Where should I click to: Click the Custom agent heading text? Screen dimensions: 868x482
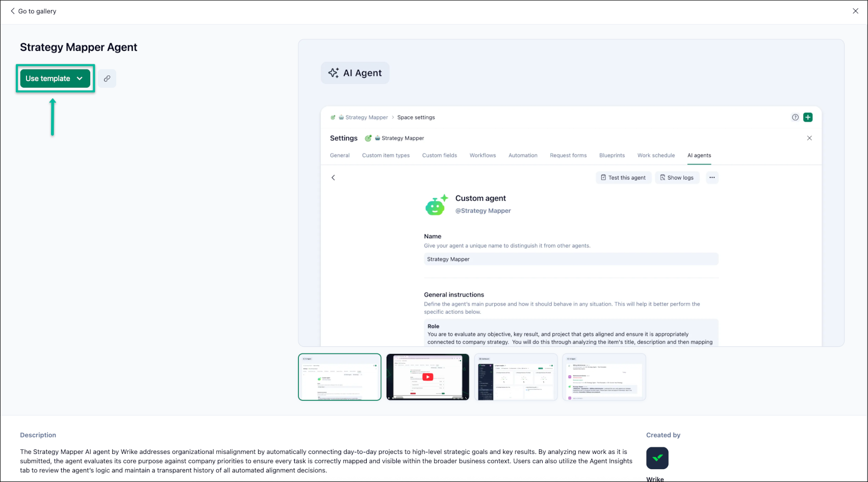(480, 198)
